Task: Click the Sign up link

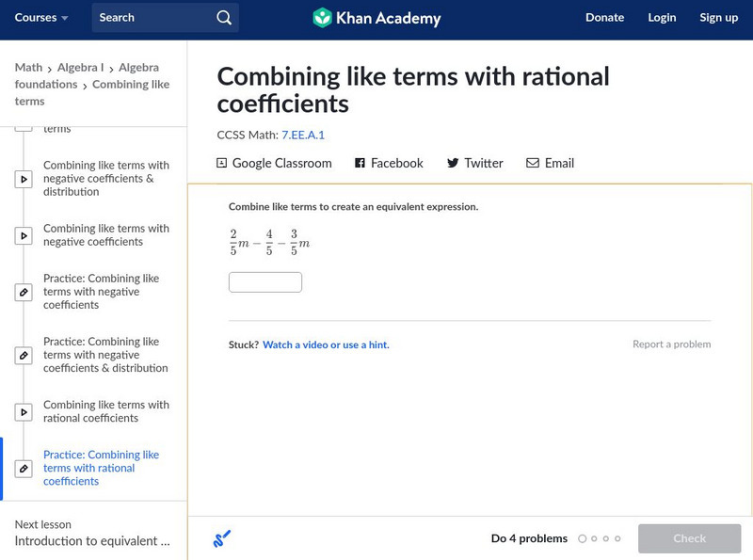Action: click(x=718, y=18)
